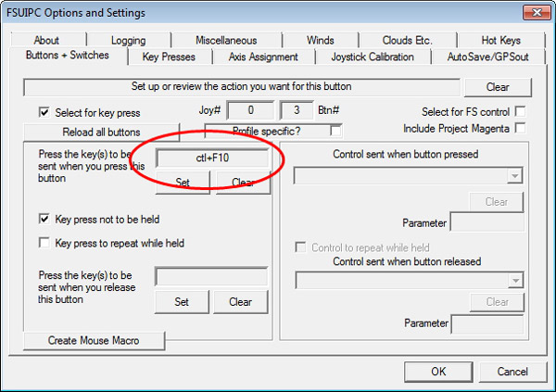Confirm settings with the OK button
This screenshot has height=392, width=556.
coord(439,371)
